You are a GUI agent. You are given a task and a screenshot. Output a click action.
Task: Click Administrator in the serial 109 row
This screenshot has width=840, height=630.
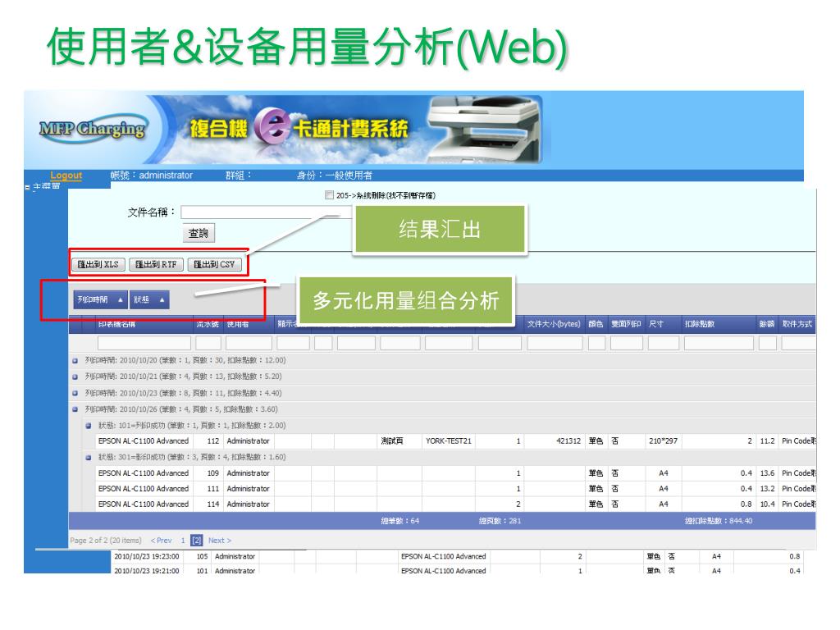tap(248, 473)
